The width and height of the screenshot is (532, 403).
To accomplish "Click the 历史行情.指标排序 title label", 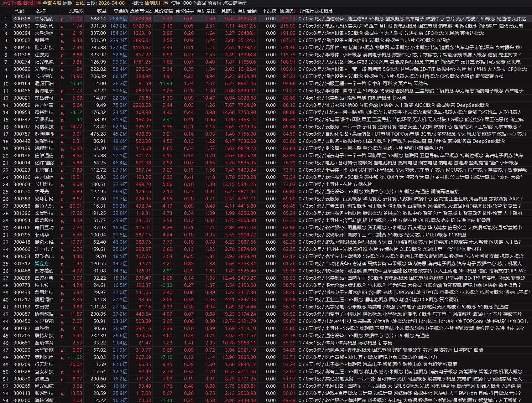I will coord(22,3).
